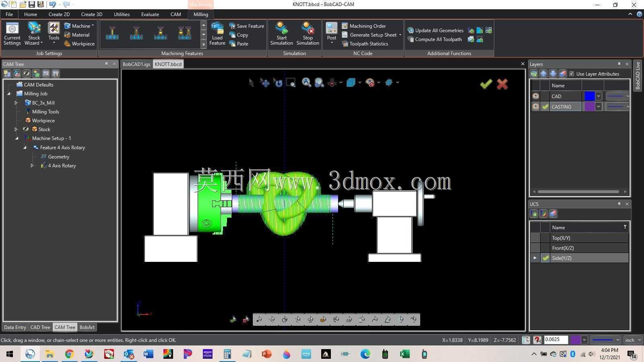Accept selection with the green checkmark
Image resolution: width=644 pixels, height=362 pixels.
486,84
